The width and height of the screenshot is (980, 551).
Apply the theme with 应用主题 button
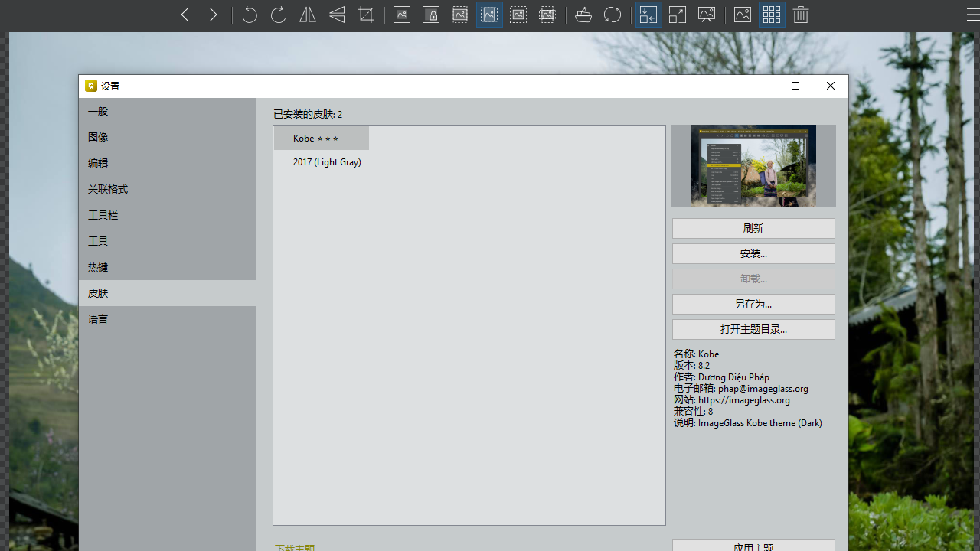coord(753,546)
